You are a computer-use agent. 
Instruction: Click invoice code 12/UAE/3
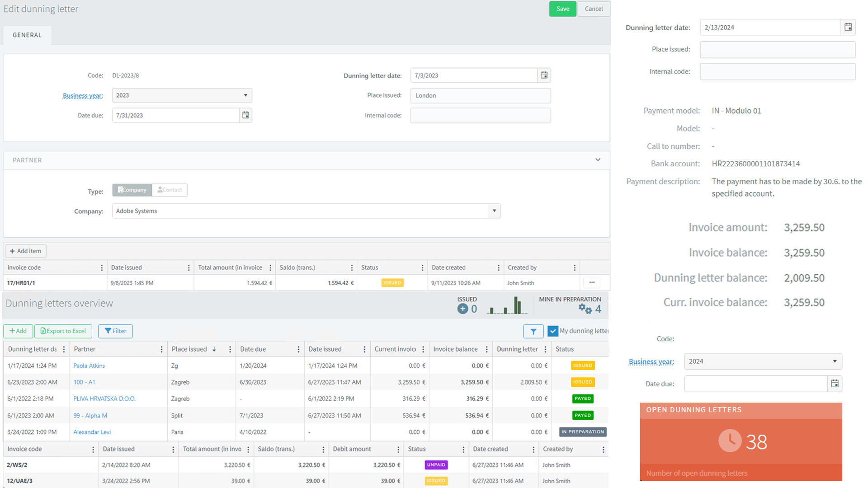20,481
